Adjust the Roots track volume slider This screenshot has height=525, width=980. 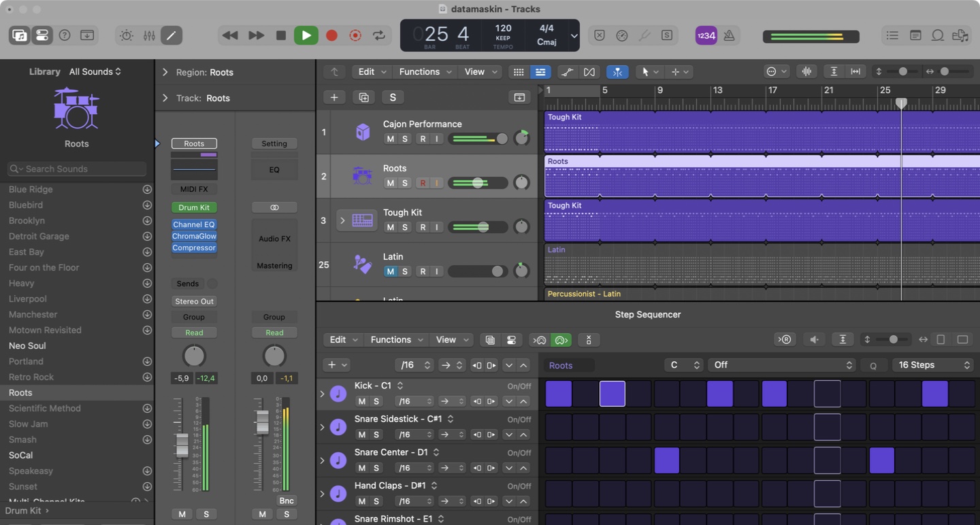click(x=478, y=183)
